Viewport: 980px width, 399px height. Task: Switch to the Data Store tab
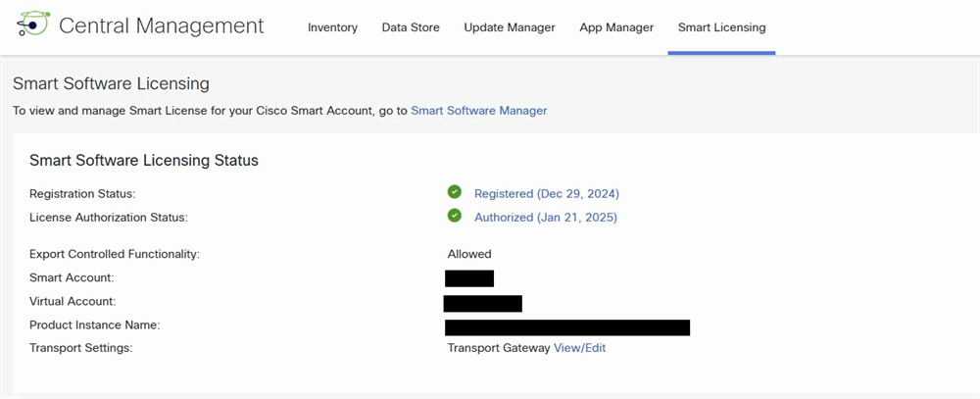click(x=411, y=27)
